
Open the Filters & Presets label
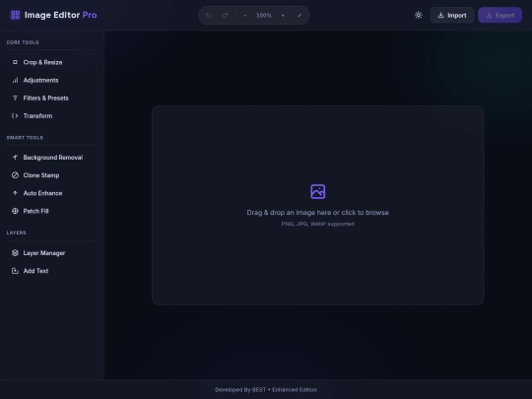point(45,99)
